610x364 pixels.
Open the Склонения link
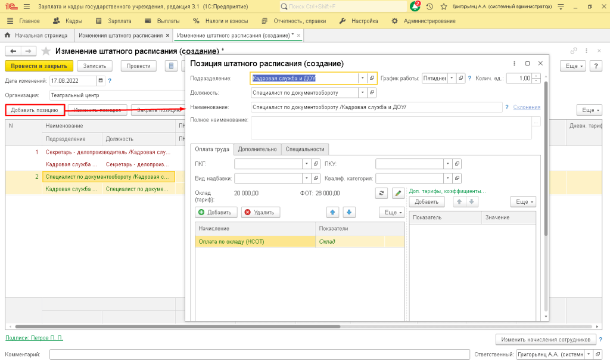click(527, 107)
